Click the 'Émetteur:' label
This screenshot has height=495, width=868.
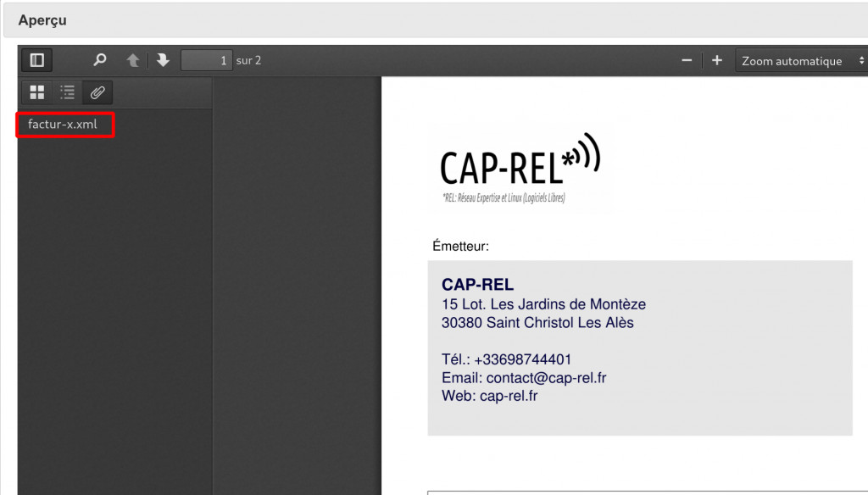click(460, 247)
